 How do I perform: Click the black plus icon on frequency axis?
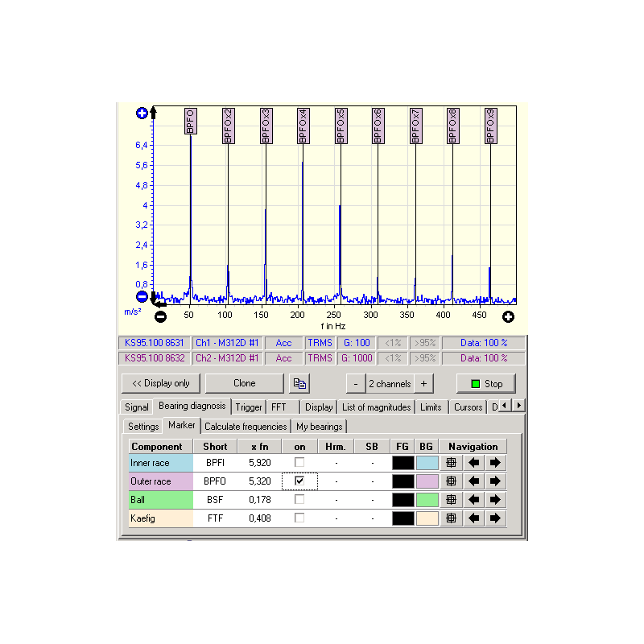click(x=508, y=316)
